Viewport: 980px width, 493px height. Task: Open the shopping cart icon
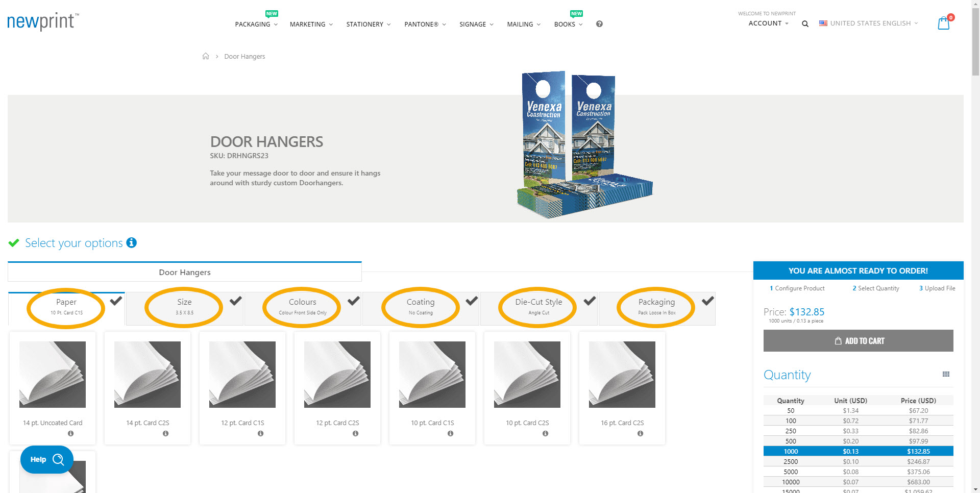(x=944, y=23)
